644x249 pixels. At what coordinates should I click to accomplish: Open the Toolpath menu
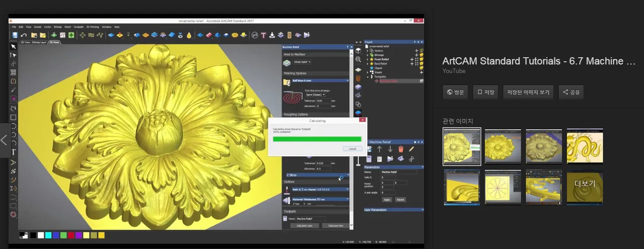[x=78, y=27]
